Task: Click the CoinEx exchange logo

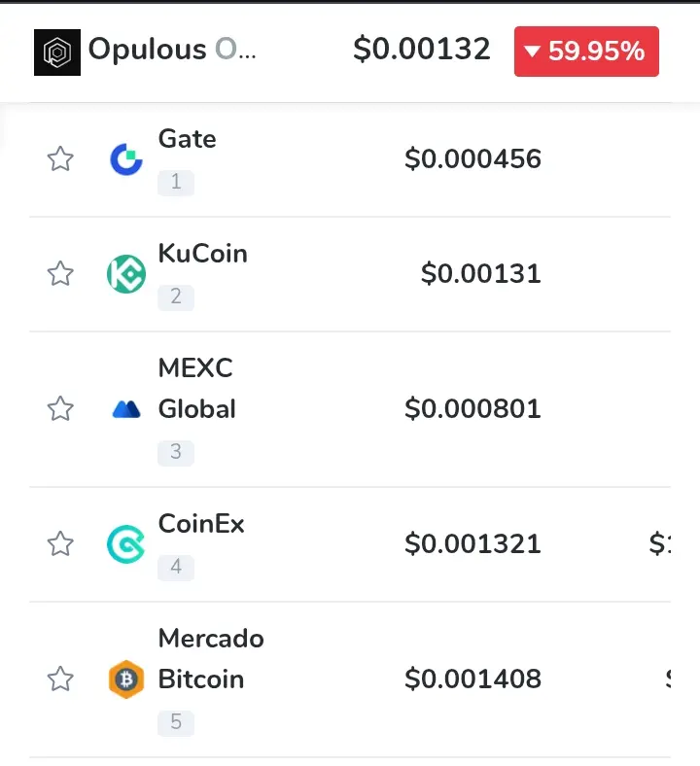Action: (x=126, y=544)
